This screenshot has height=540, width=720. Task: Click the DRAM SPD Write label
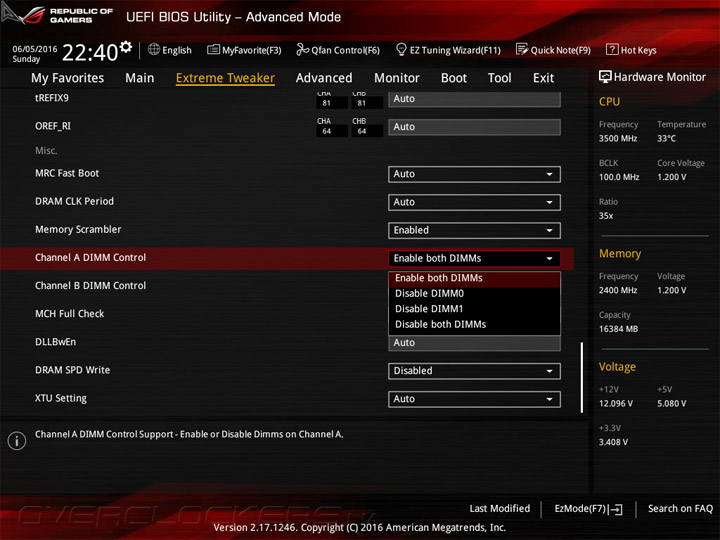click(73, 371)
